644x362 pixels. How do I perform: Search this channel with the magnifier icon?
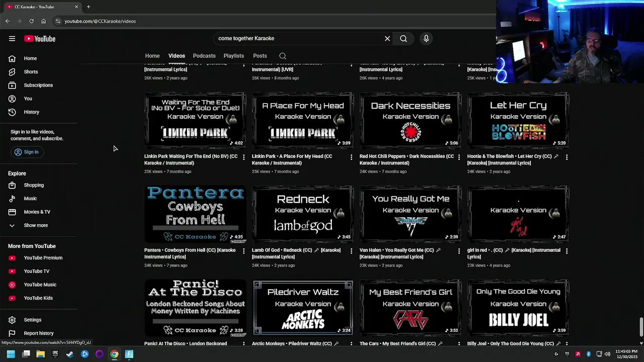click(283, 56)
